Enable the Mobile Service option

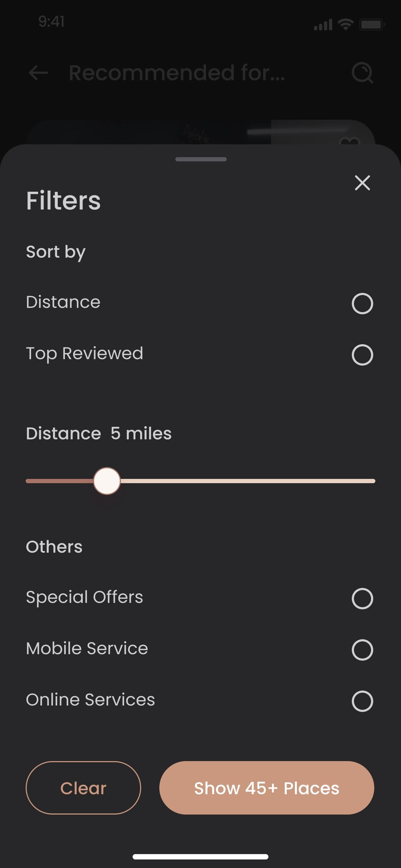coord(362,650)
